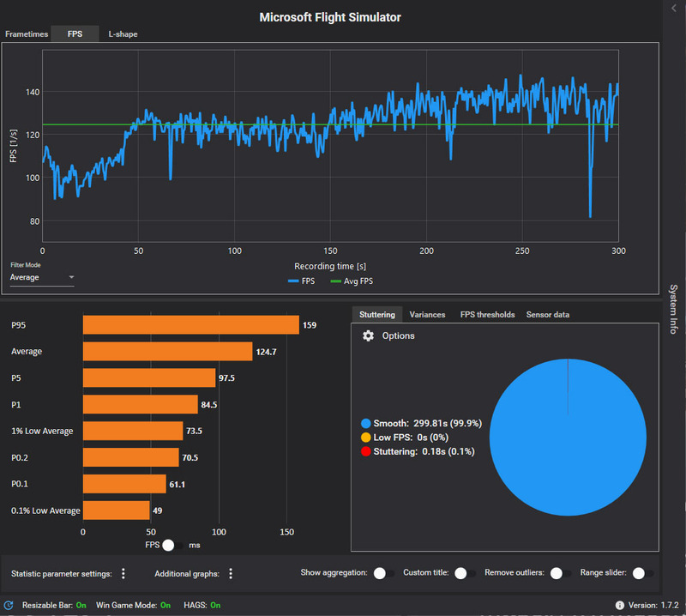Click the 'Low FPS: 0s (0%)' text

tap(411, 438)
